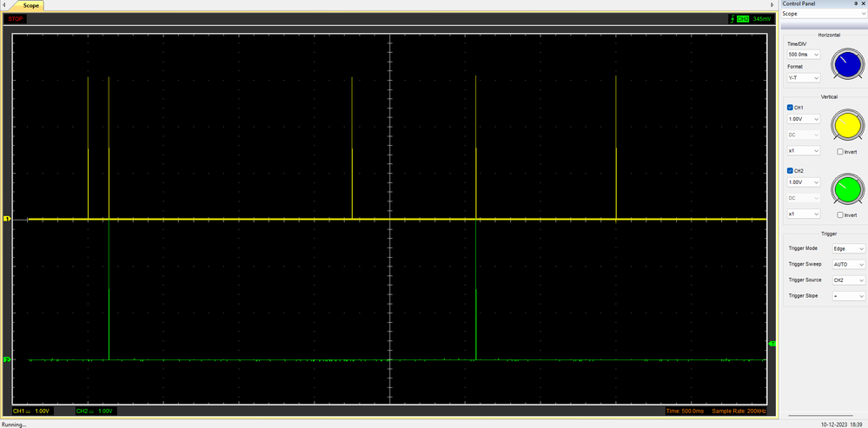
Task: Open the CH2 1.00V volts dropdown
Action: (x=804, y=182)
